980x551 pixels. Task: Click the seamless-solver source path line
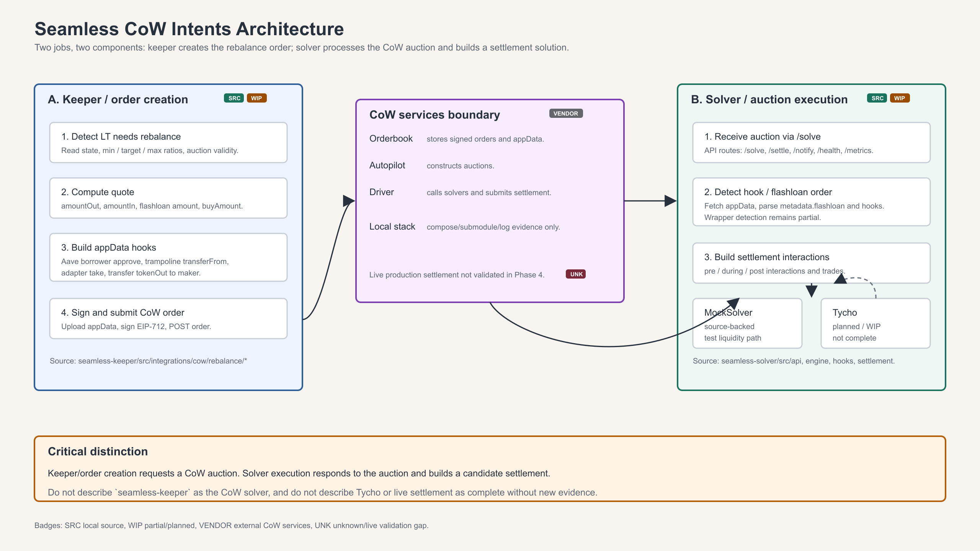[x=794, y=361]
